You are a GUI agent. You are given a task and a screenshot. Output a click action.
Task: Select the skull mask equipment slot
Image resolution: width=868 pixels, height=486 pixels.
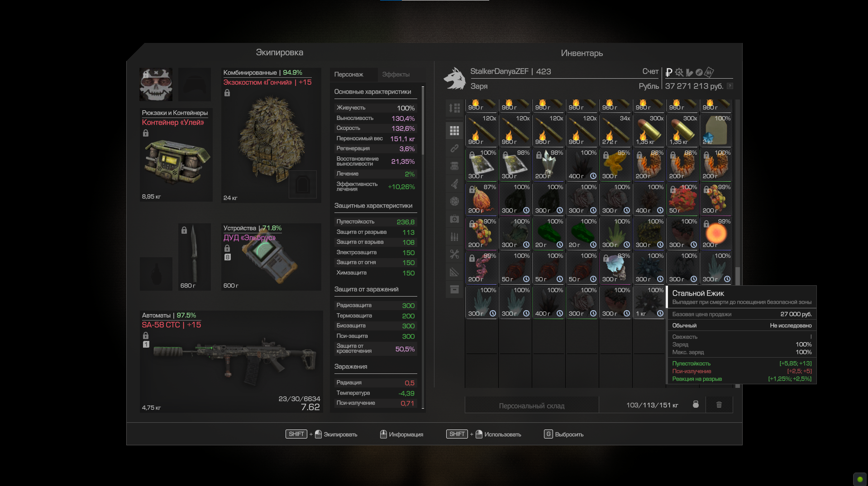click(x=156, y=84)
